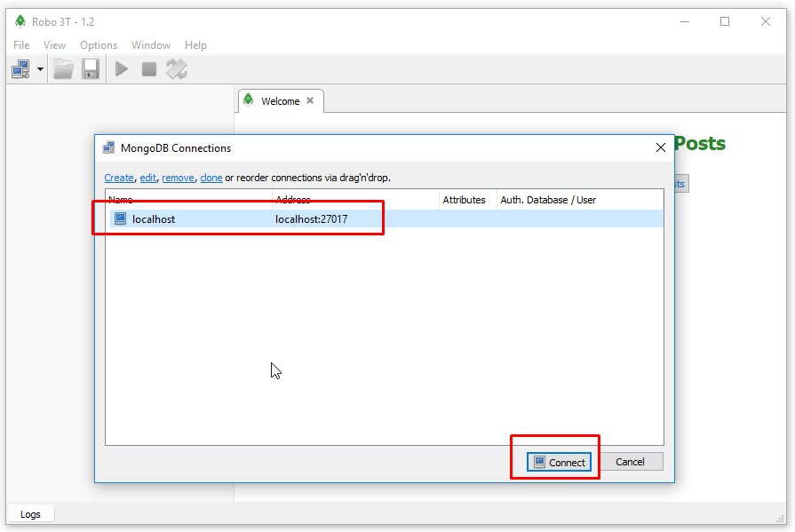
Task: Click the Attributes column header
Action: click(464, 200)
